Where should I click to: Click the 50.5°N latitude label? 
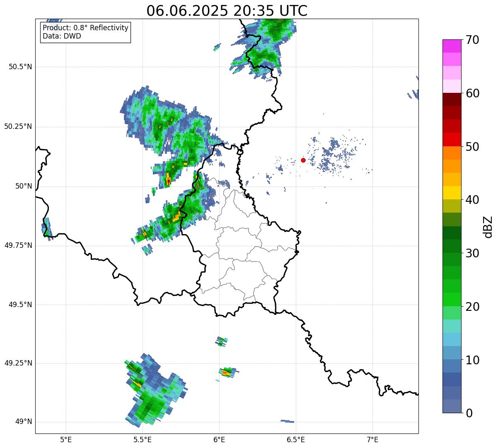20,67
